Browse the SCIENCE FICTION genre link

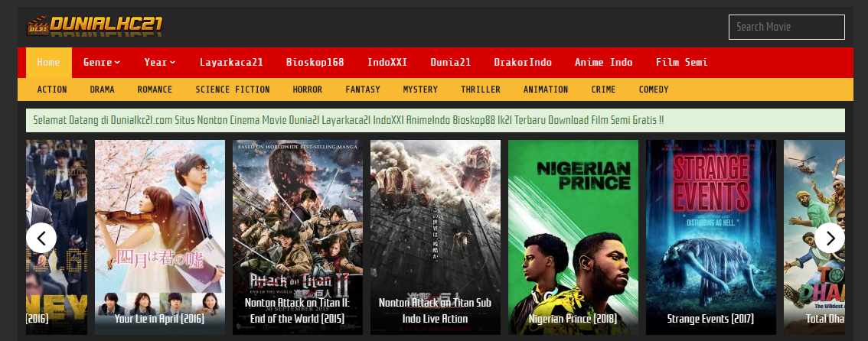click(x=233, y=89)
